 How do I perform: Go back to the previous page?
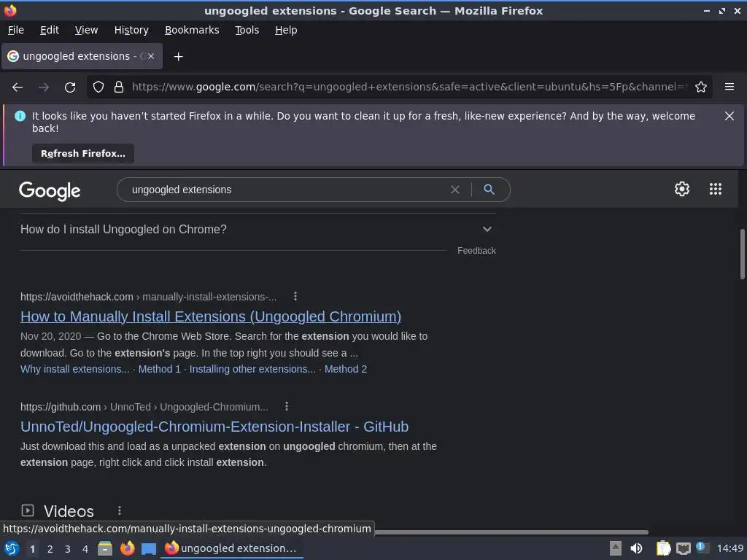18,87
